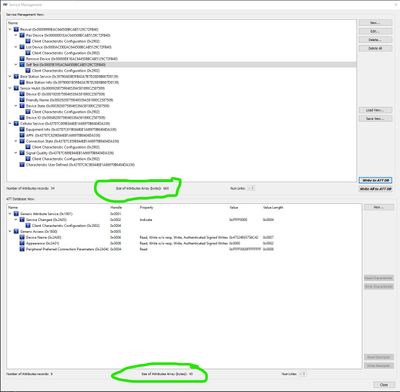Viewport: 400px width, 392px height.
Task: Click the Signal Quality characteristic icon
Action: pos(22,153)
